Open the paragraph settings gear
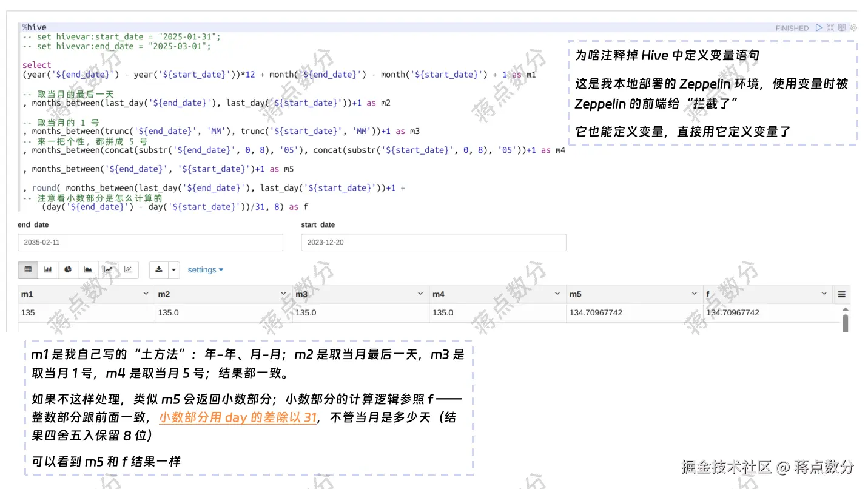The width and height of the screenshot is (868, 489). [853, 27]
